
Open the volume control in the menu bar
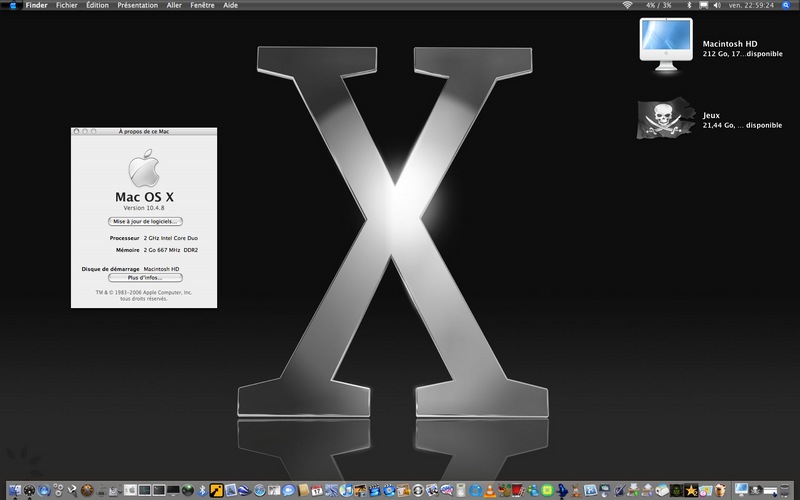click(717, 5)
